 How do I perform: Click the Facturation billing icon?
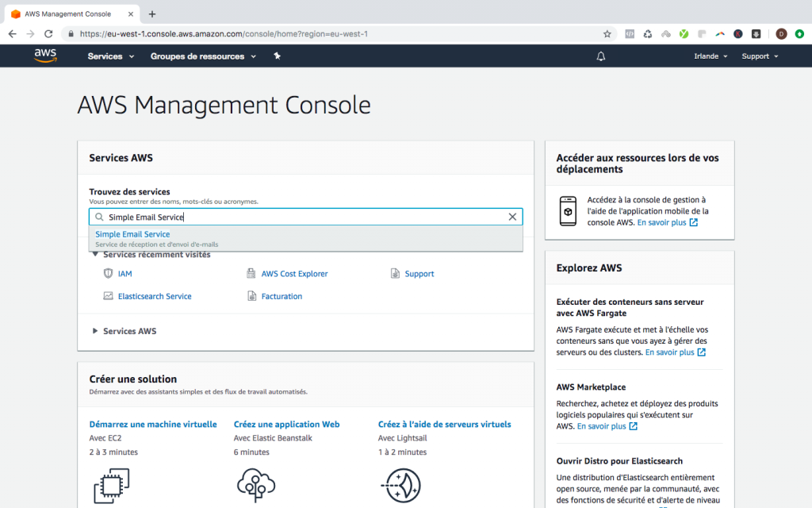(251, 296)
